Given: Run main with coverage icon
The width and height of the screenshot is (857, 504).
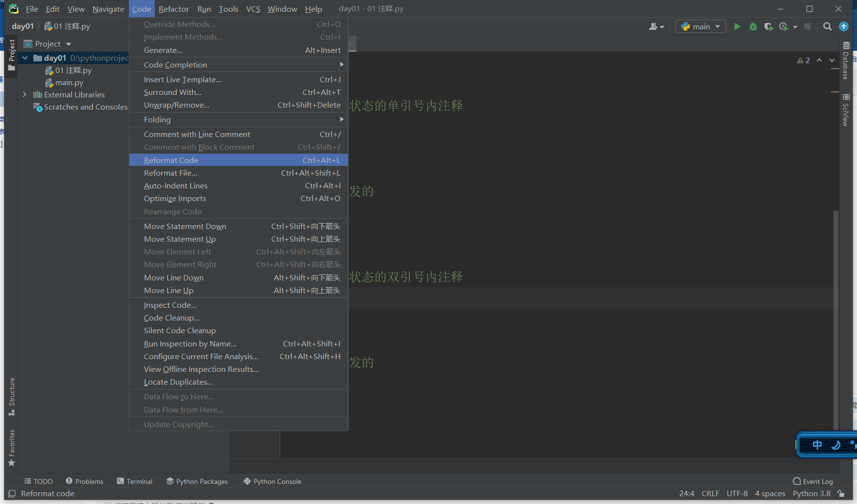Looking at the screenshot, I should tap(768, 26).
